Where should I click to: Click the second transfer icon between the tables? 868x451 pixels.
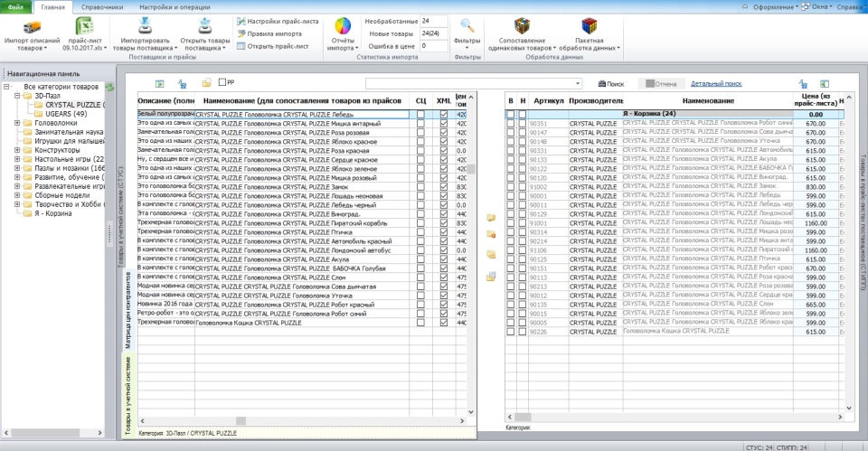[x=491, y=235]
